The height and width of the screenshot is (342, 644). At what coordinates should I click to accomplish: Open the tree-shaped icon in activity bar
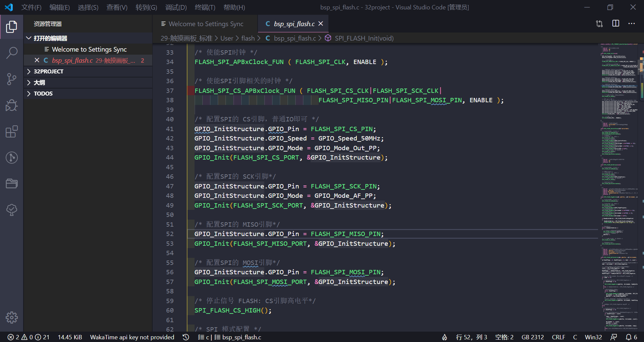11,210
